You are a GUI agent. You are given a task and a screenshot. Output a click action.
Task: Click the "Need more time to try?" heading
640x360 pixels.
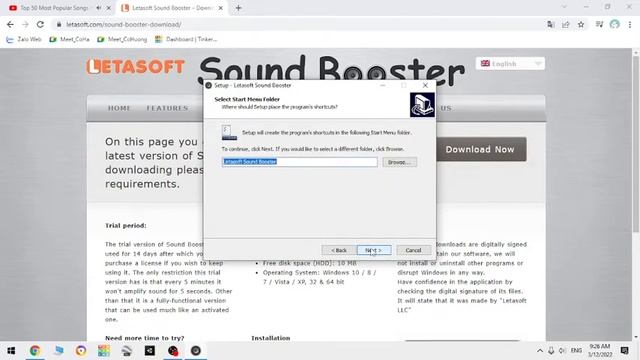pyautogui.click(x=144, y=338)
